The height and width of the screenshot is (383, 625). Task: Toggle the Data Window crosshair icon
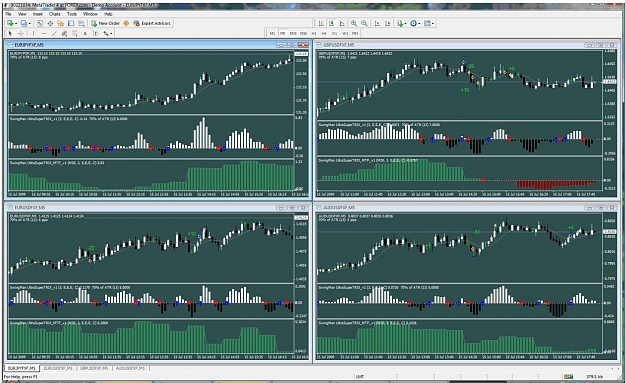(50, 24)
